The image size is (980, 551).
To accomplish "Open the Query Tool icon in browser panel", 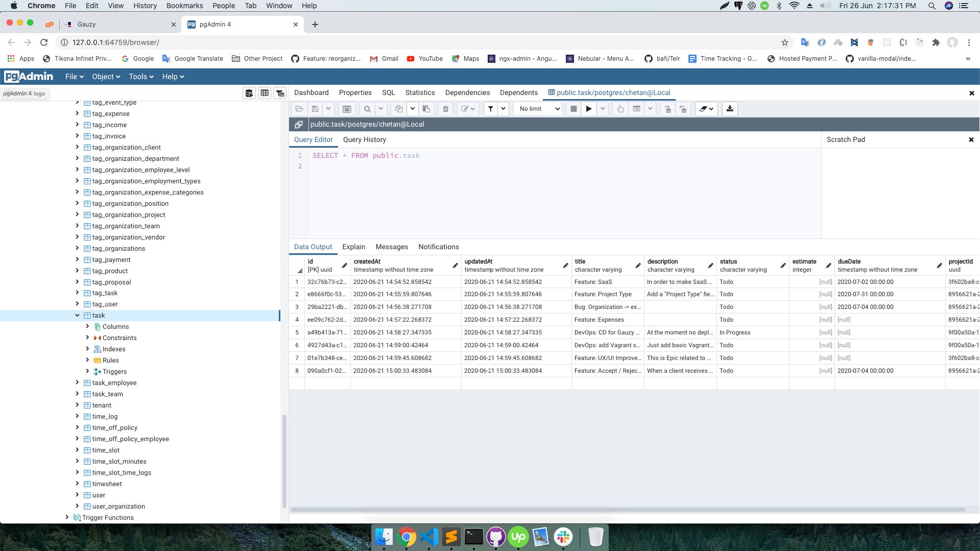I will click(x=249, y=93).
